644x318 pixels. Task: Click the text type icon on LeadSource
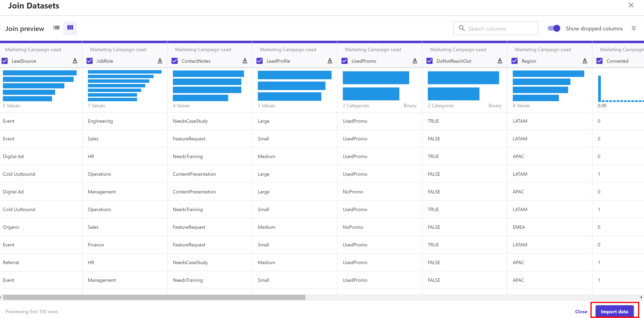[x=75, y=61]
